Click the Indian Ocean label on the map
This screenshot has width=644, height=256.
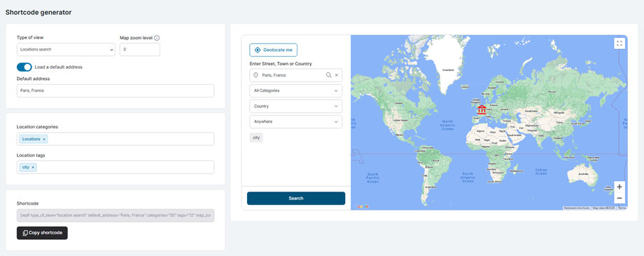click(x=541, y=172)
